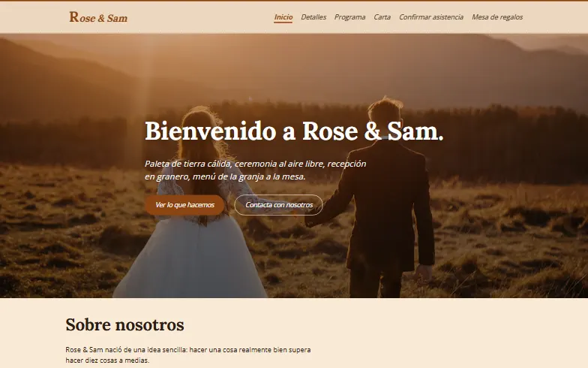
Task: Click the Contacta con nosotros button
Action: click(279, 205)
